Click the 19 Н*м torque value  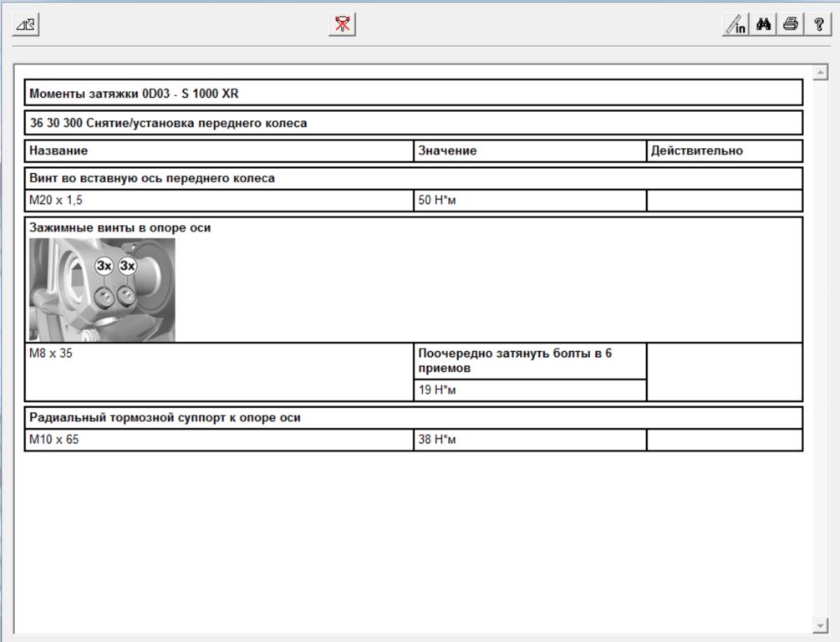[x=437, y=390]
